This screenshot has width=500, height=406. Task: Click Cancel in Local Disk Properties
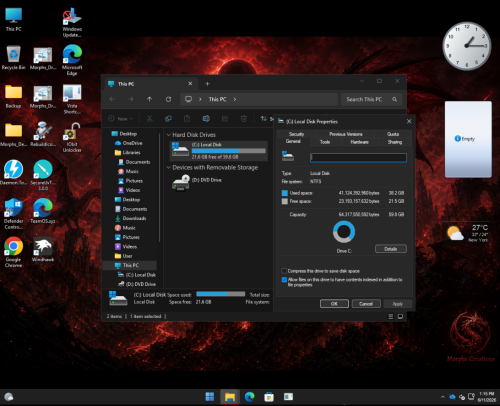(x=366, y=304)
